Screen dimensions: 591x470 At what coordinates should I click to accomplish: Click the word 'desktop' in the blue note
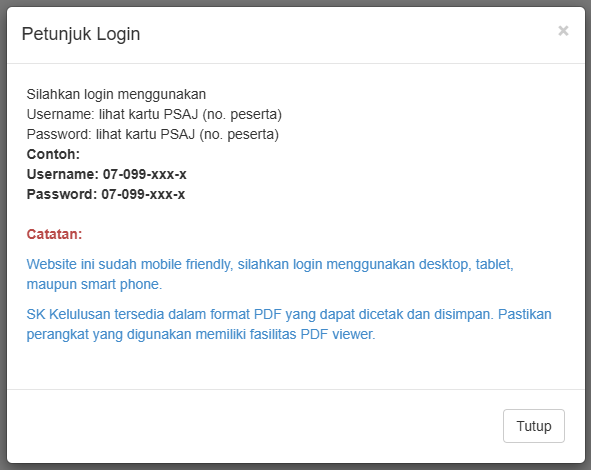click(x=445, y=265)
